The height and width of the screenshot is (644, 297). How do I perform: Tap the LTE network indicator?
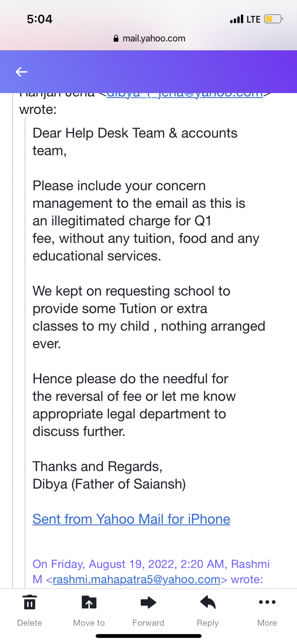pyautogui.click(x=254, y=19)
